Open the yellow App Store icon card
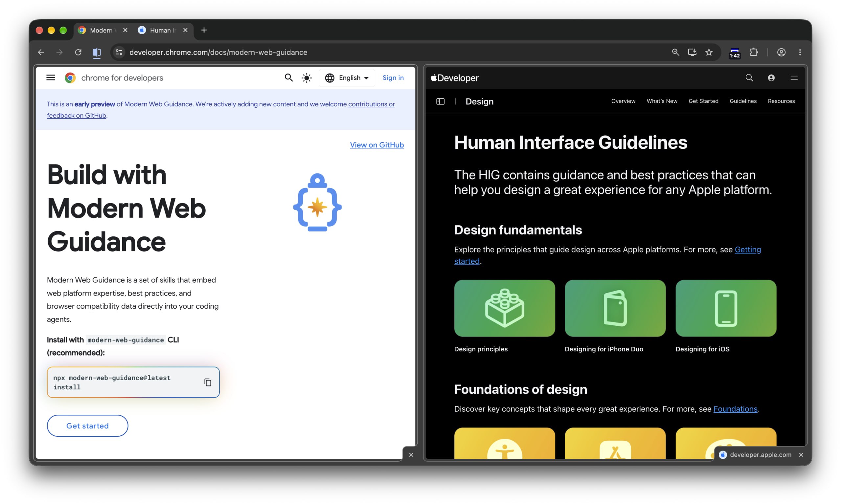This screenshot has height=504, width=841. pyautogui.click(x=615, y=444)
